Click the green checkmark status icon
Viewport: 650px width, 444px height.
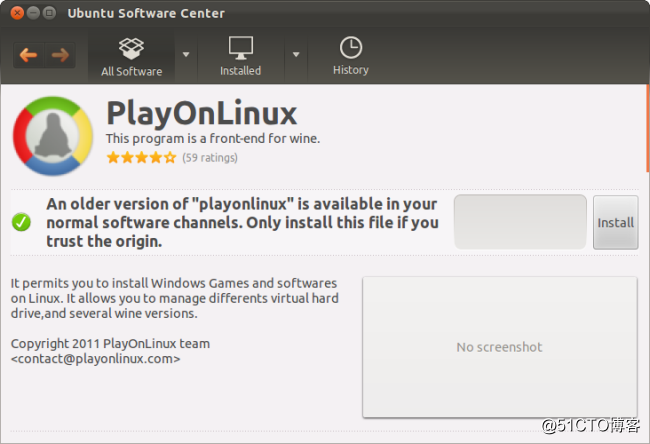(x=21, y=222)
